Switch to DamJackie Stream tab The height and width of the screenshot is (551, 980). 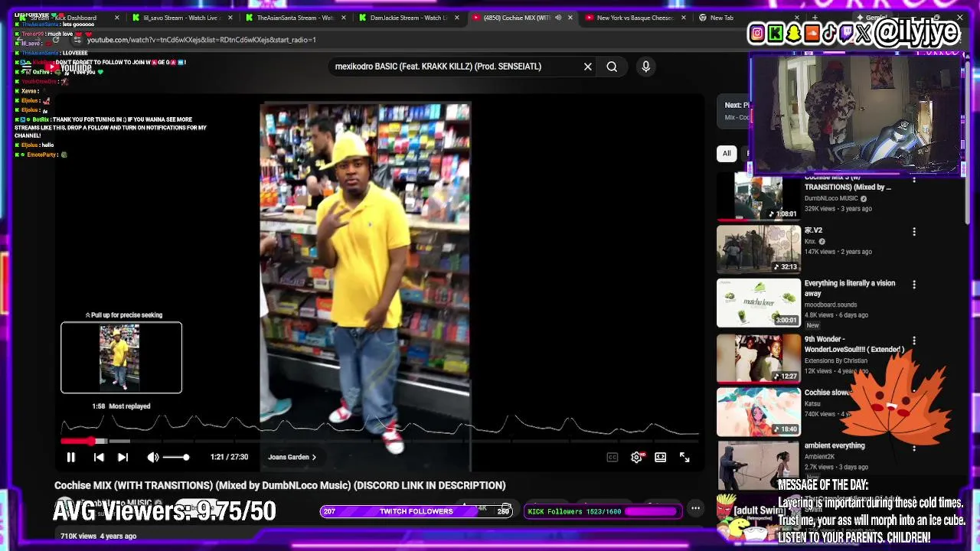click(x=409, y=18)
